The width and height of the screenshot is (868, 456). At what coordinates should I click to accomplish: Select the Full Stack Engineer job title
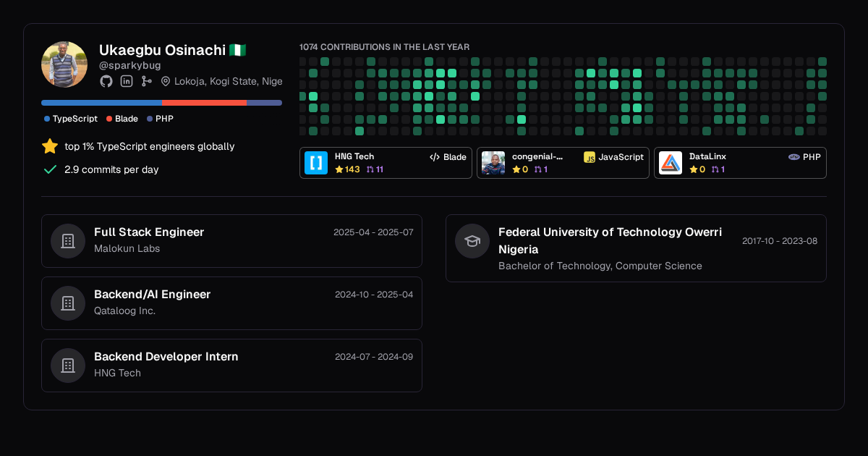pos(149,232)
